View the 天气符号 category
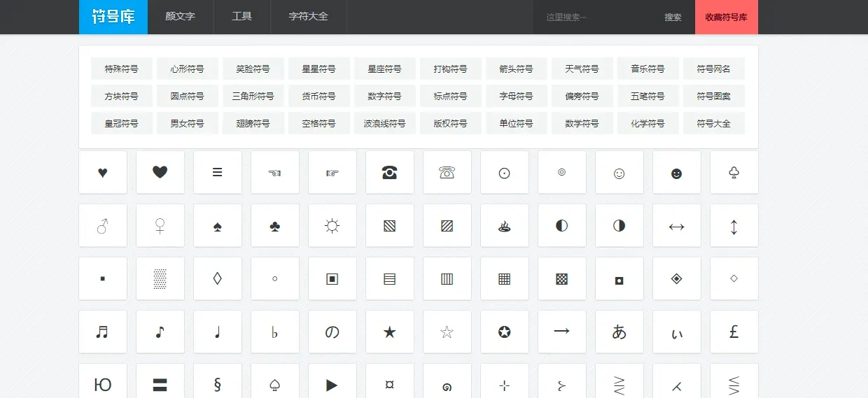 pyautogui.click(x=582, y=69)
